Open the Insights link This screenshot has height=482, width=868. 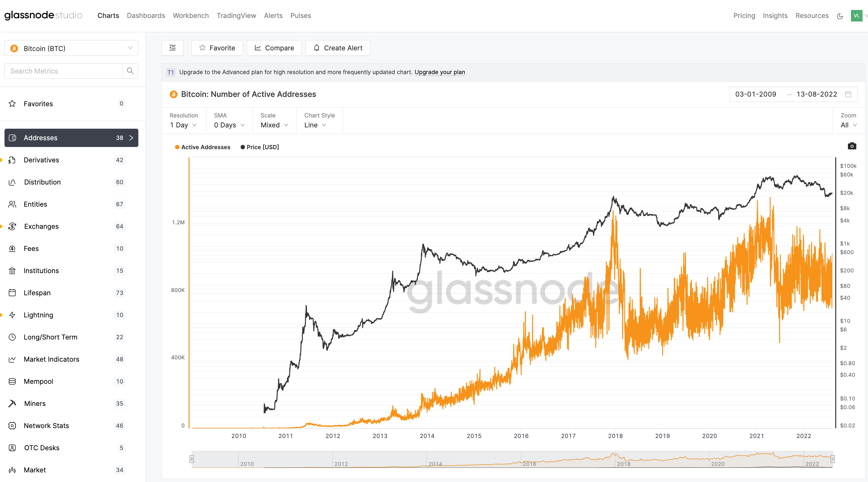[x=775, y=15]
